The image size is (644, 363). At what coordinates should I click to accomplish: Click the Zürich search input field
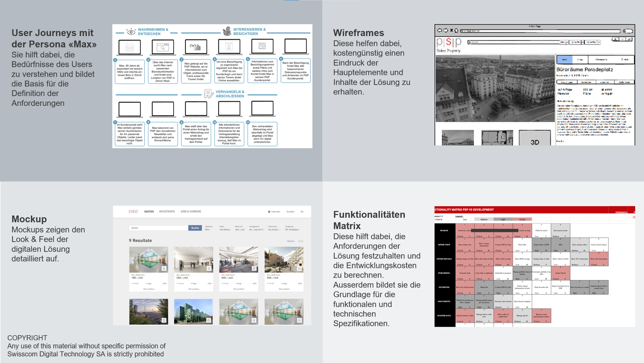(159, 228)
